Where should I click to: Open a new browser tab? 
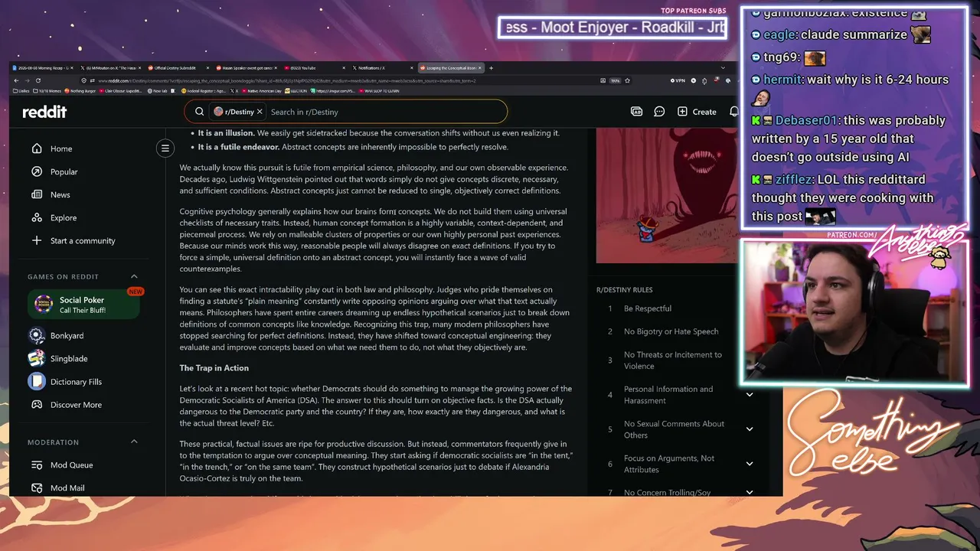point(491,68)
